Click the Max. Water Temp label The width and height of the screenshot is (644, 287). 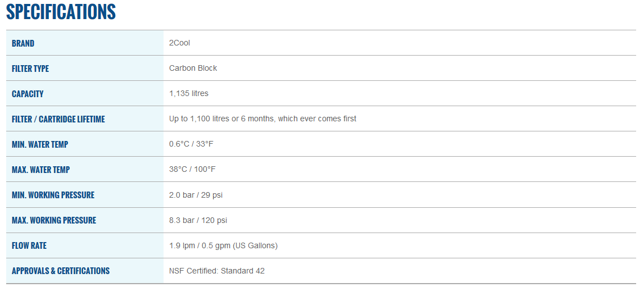41,170
